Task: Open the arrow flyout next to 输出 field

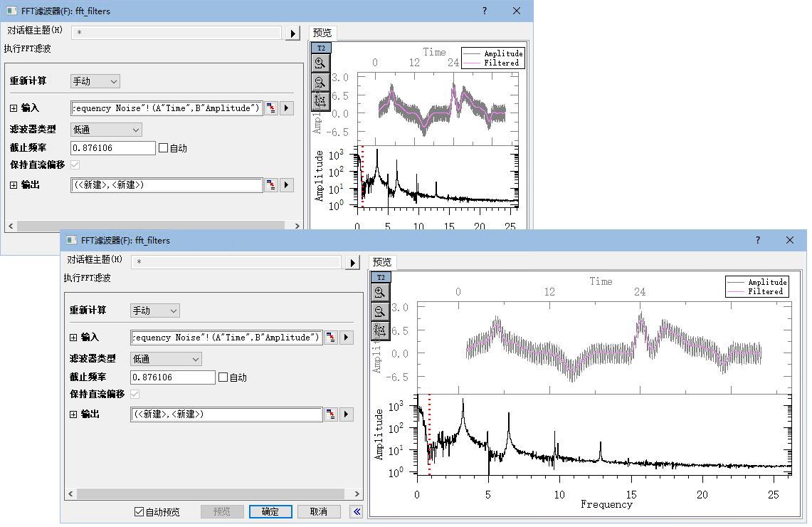Action: [x=346, y=414]
